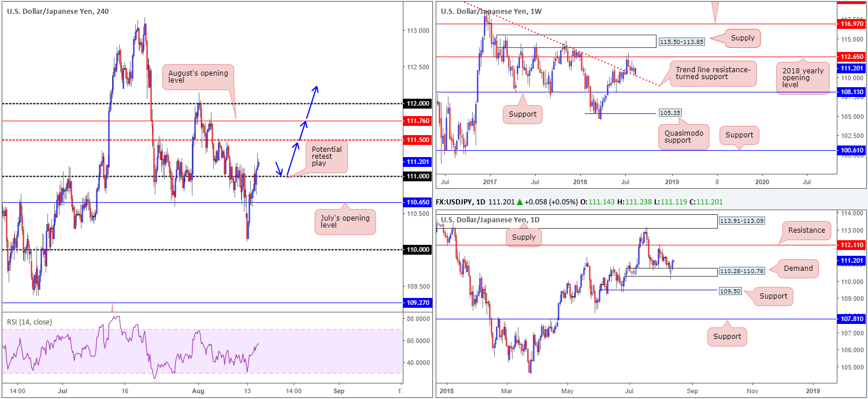
Task: Select the 'Support' callout beside the 109.50 level
Action: tap(774, 296)
